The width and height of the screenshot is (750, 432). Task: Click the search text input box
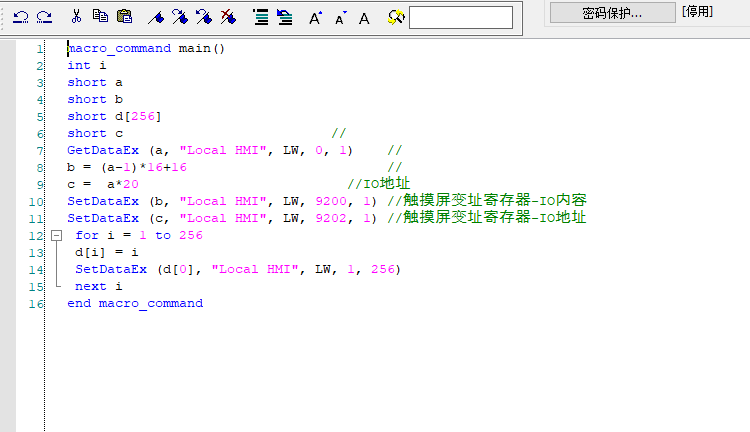[460, 17]
